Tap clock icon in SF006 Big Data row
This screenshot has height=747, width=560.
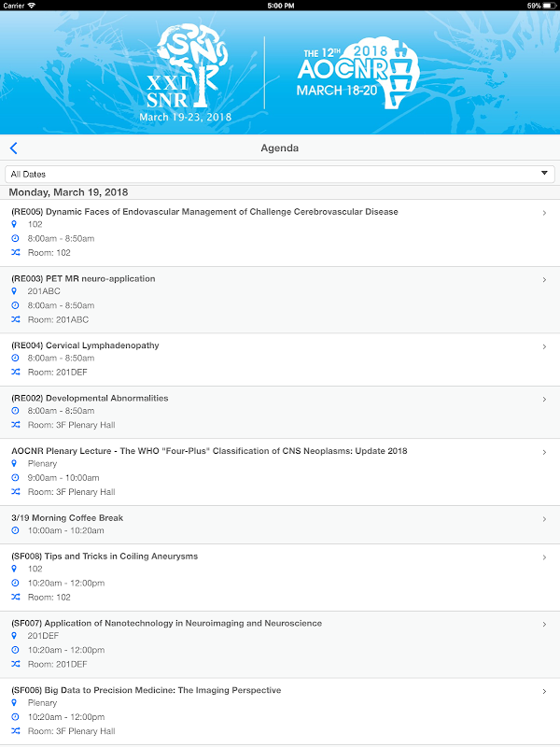click(15, 717)
